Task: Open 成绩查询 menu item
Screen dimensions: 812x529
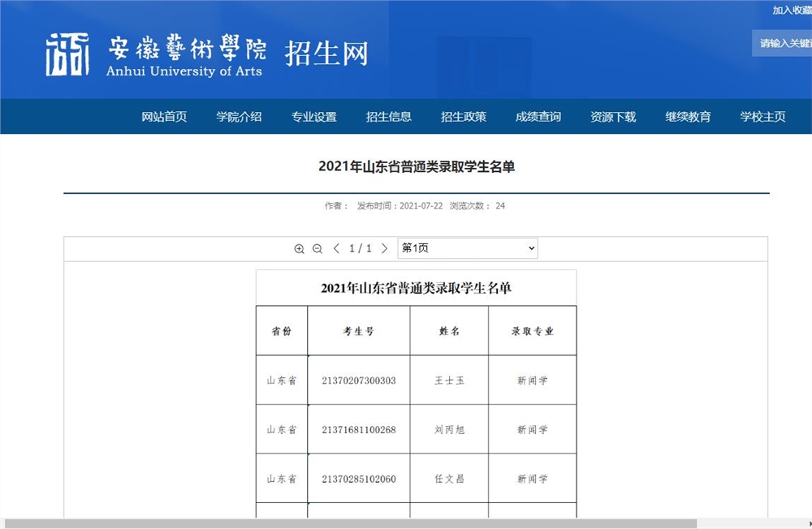Action: pos(538,117)
